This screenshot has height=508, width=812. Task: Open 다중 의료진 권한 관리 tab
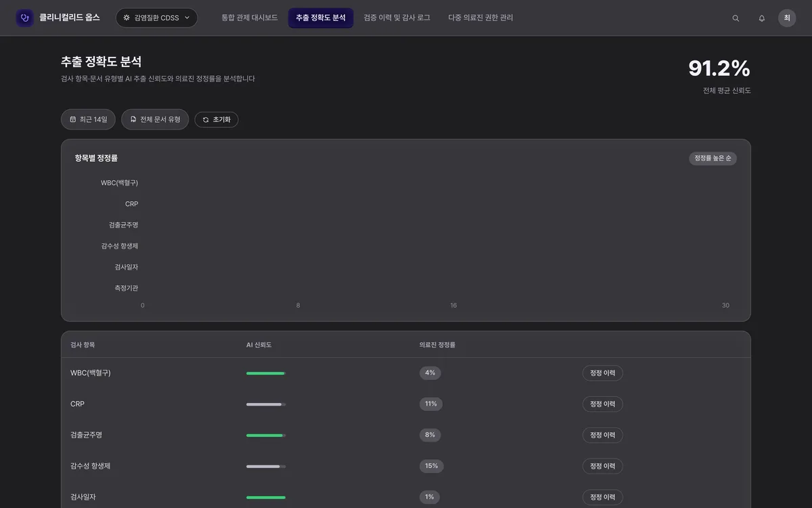(x=480, y=18)
